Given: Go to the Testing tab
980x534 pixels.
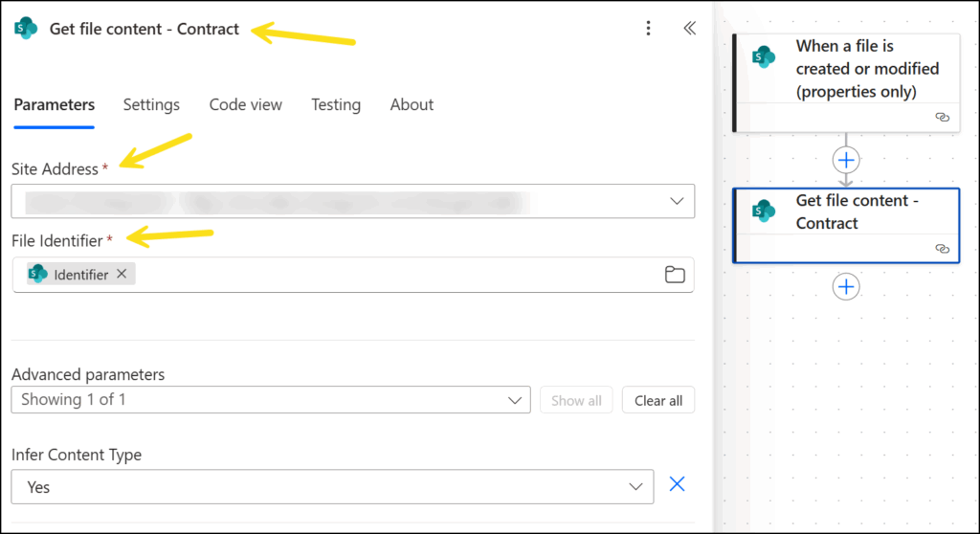Looking at the screenshot, I should pyautogui.click(x=336, y=105).
